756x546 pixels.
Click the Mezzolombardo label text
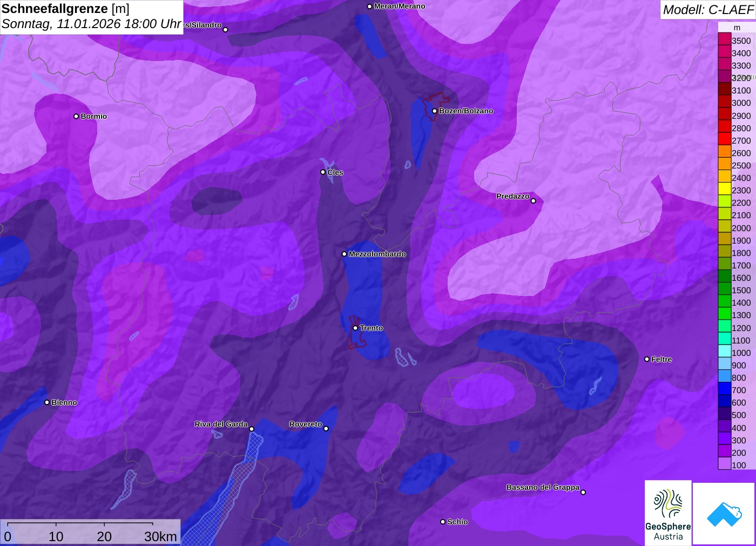tap(377, 254)
